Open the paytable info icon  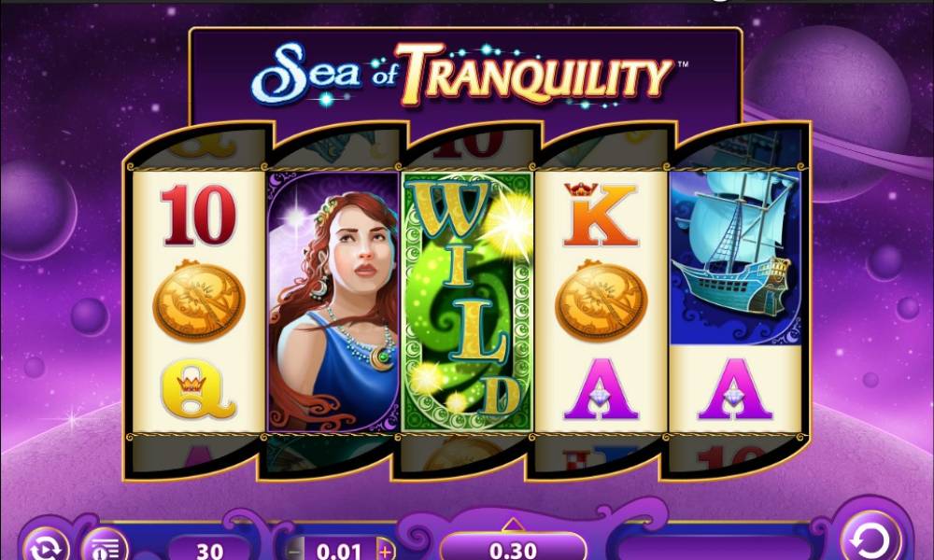105,548
